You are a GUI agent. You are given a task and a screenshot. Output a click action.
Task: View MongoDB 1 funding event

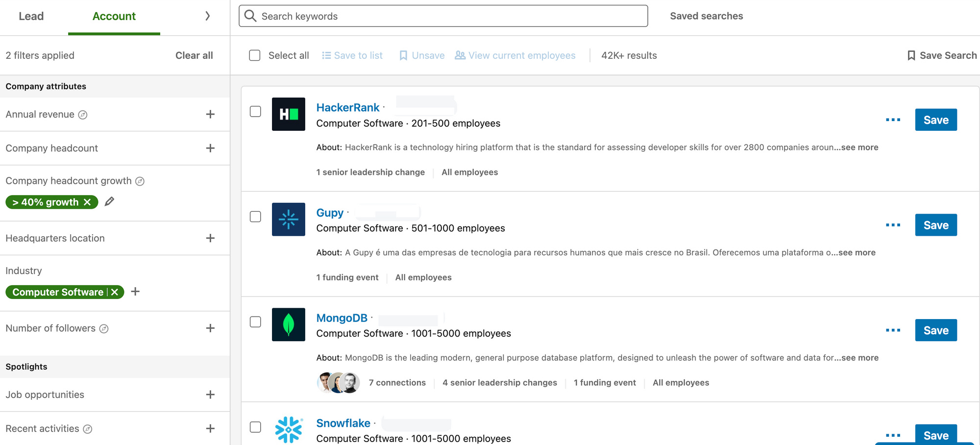(605, 383)
